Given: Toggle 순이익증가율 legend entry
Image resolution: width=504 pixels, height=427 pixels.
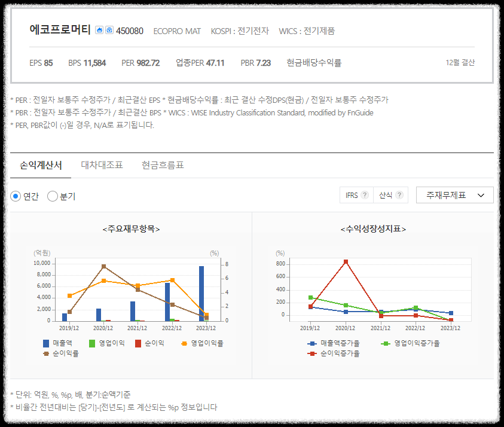Looking at the screenshot, I should click(x=334, y=353).
